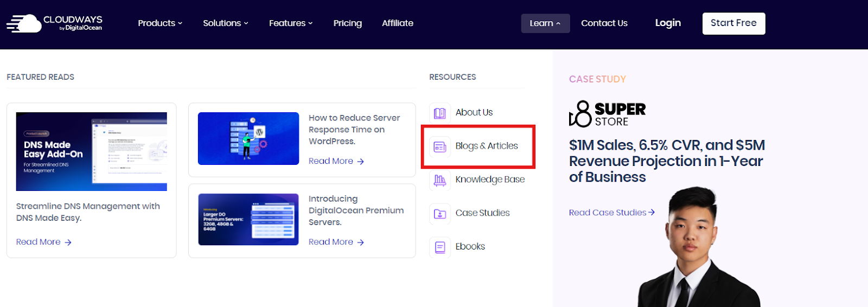The height and width of the screenshot is (307, 868).
Task: Click the Ebooks document icon
Action: click(440, 247)
